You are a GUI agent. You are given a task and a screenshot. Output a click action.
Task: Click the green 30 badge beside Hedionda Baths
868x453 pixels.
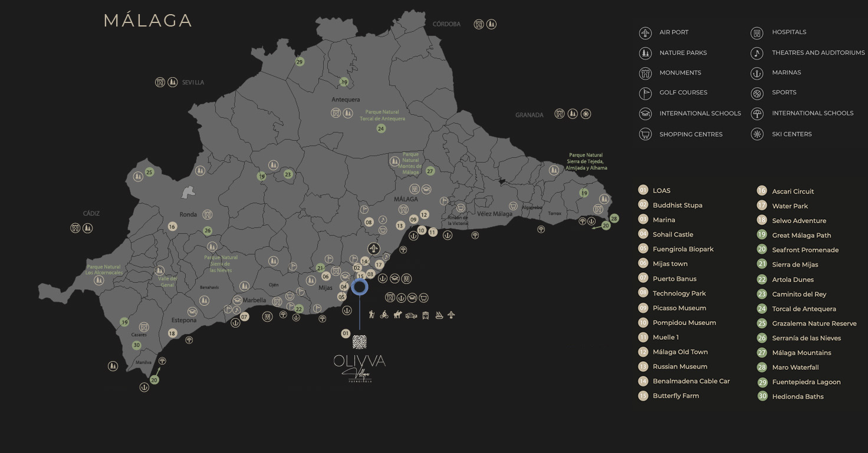point(762,396)
